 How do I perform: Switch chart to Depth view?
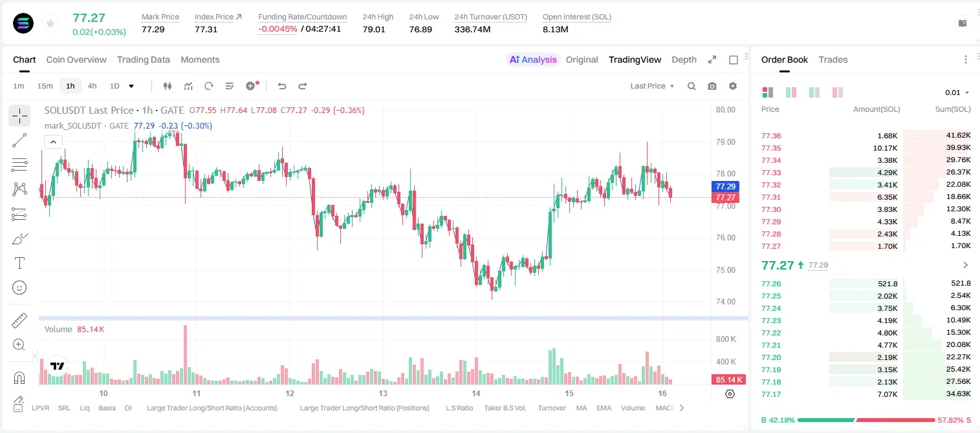pyautogui.click(x=684, y=59)
